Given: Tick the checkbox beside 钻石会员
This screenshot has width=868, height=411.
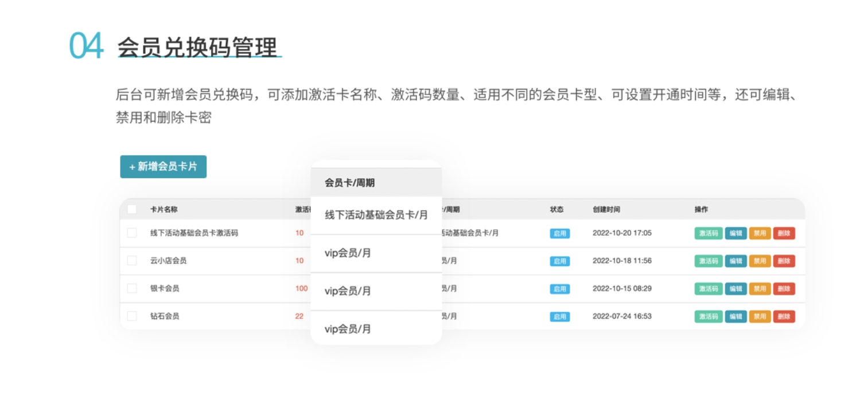Looking at the screenshot, I should [x=132, y=316].
